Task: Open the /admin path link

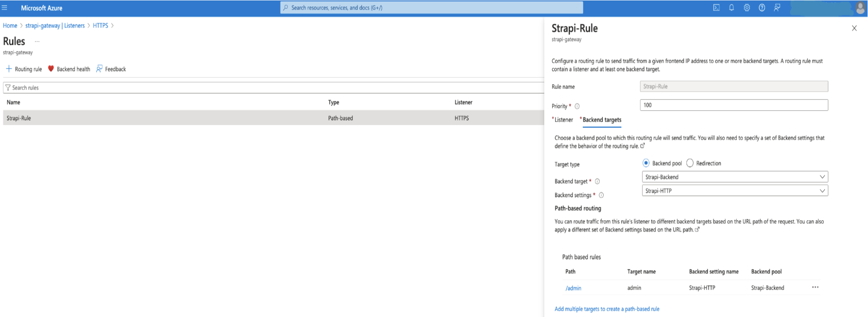Action: [x=573, y=288]
